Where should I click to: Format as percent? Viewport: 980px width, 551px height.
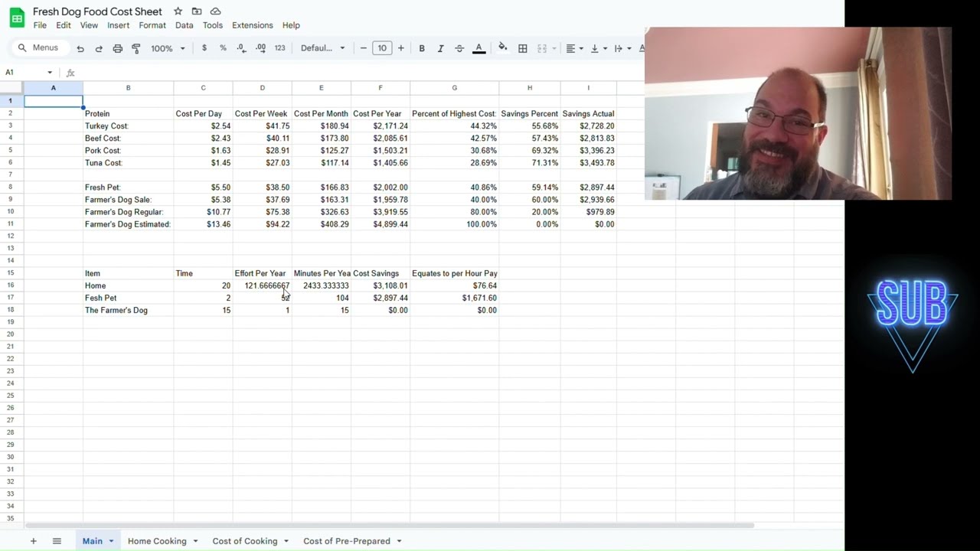point(223,48)
